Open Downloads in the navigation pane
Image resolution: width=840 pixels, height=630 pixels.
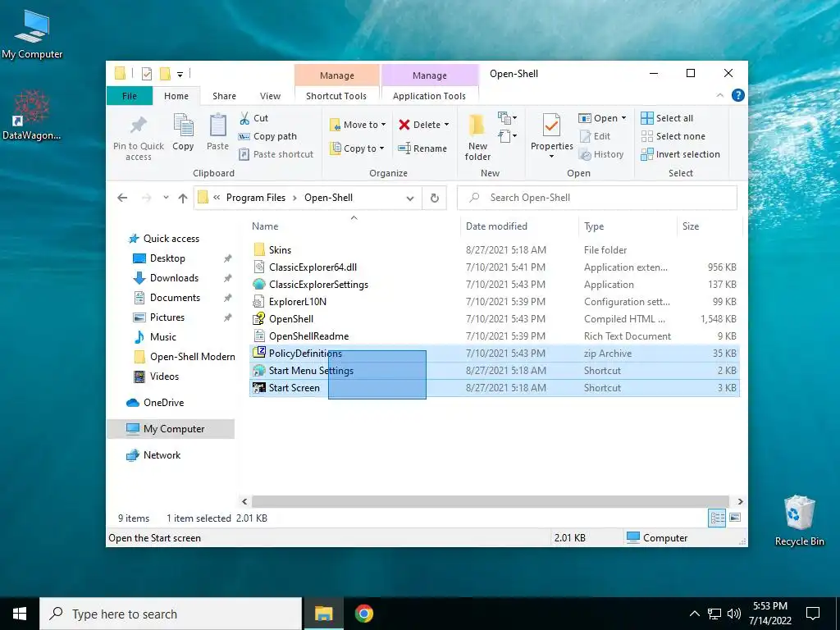pos(174,278)
